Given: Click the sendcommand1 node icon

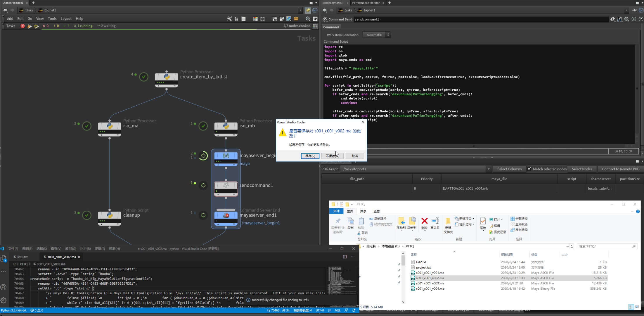Looking at the screenshot, I should pyautogui.click(x=226, y=186).
